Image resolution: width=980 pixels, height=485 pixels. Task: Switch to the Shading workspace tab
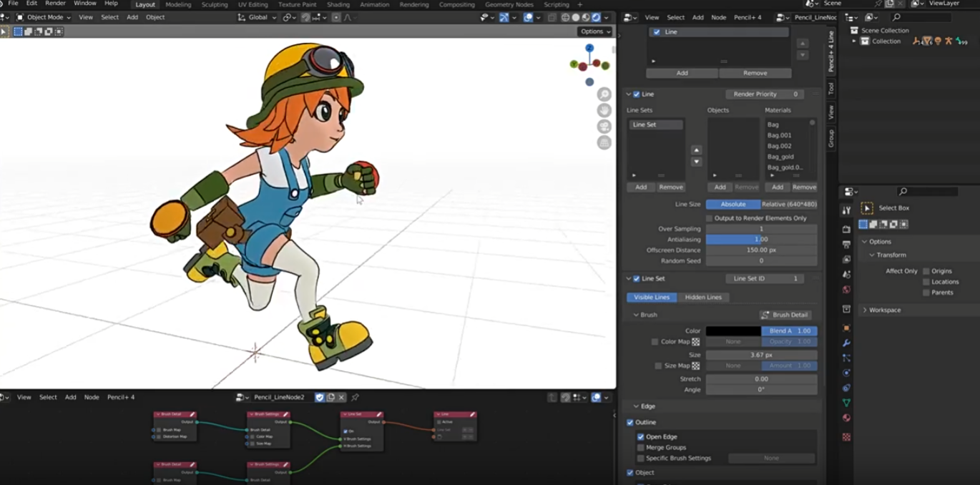[x=338, y=4]
